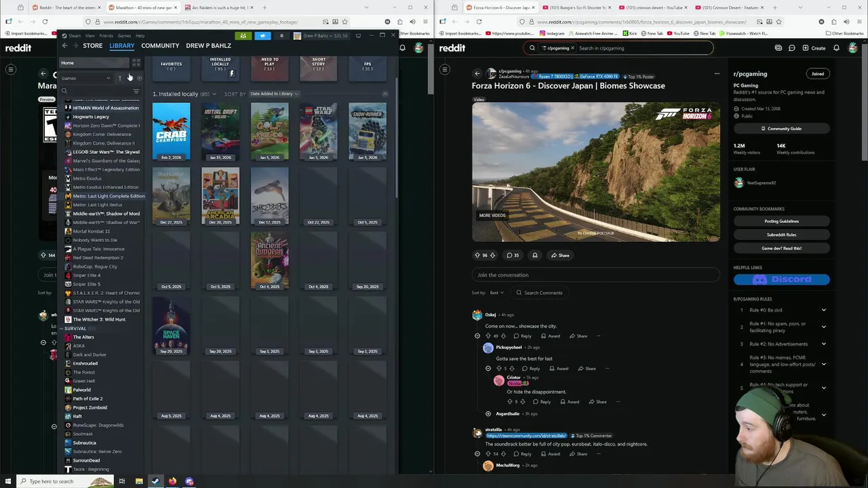This screenshot has height=488, width=868.
Task: Open post overflow three-dots menu
Action: click(x=717, y=73)
